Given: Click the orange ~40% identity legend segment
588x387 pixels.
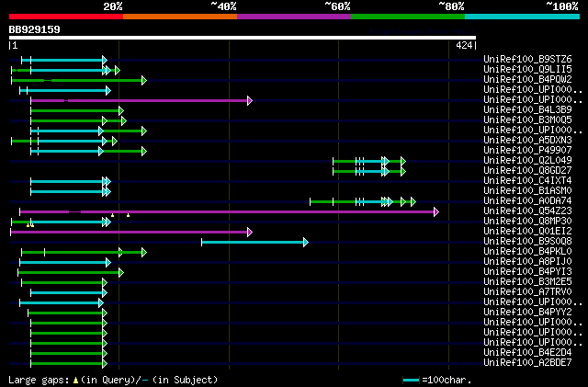Looking at the screenshot, I should tap(180, 17).
